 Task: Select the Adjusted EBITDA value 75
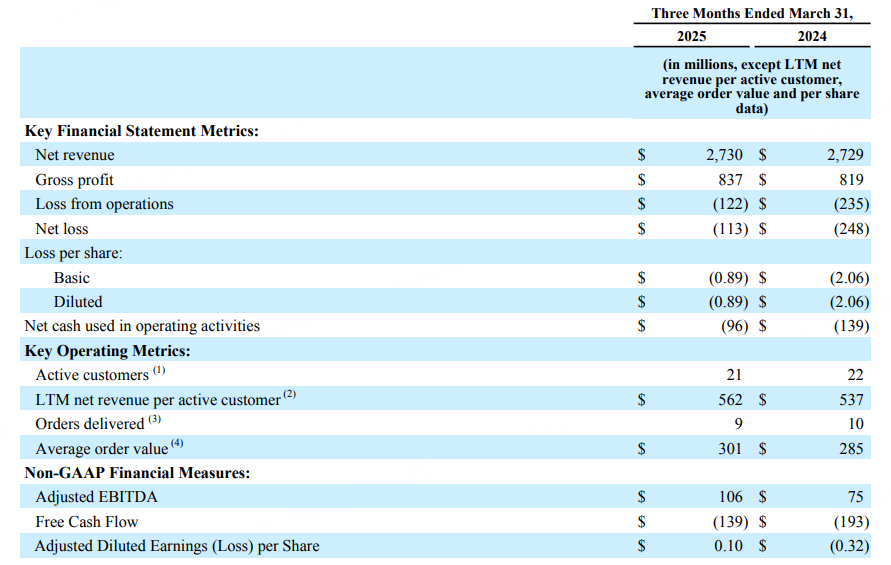855,497
